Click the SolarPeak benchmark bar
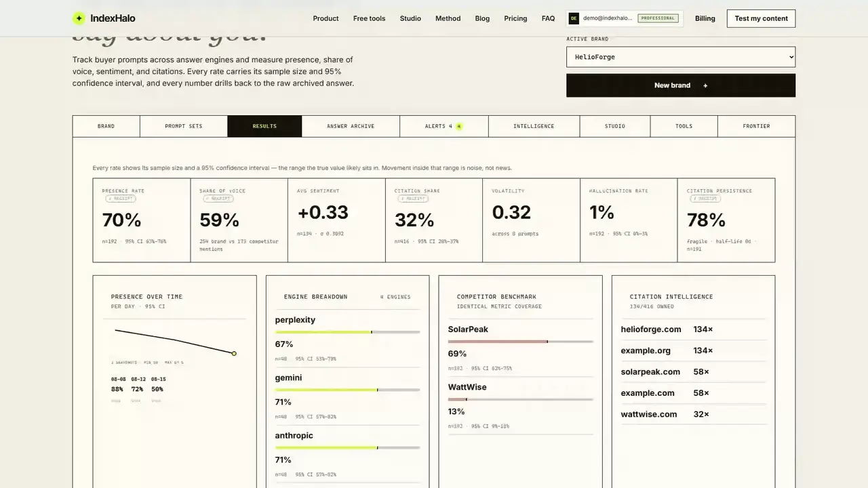Viewport: 868px width, 488px height. pyautogui.click(x=520, y=342)
